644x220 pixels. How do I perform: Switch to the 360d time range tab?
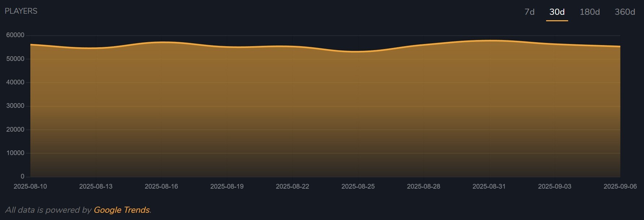point(625,12)
